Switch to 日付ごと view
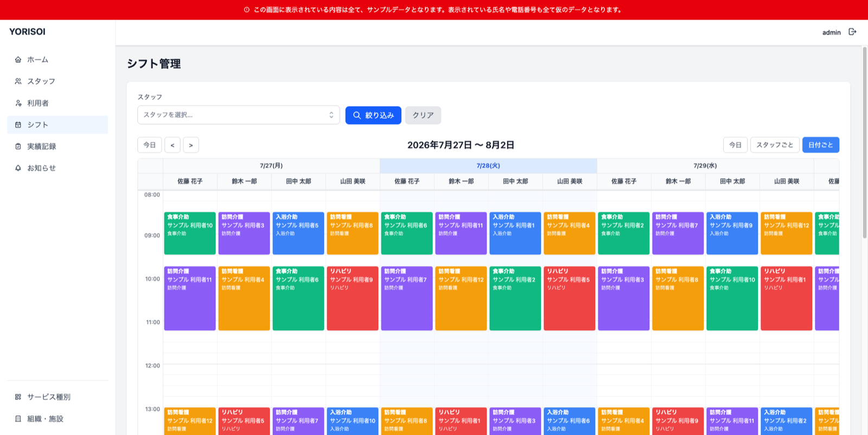868x435 pixels. [821, 145]
